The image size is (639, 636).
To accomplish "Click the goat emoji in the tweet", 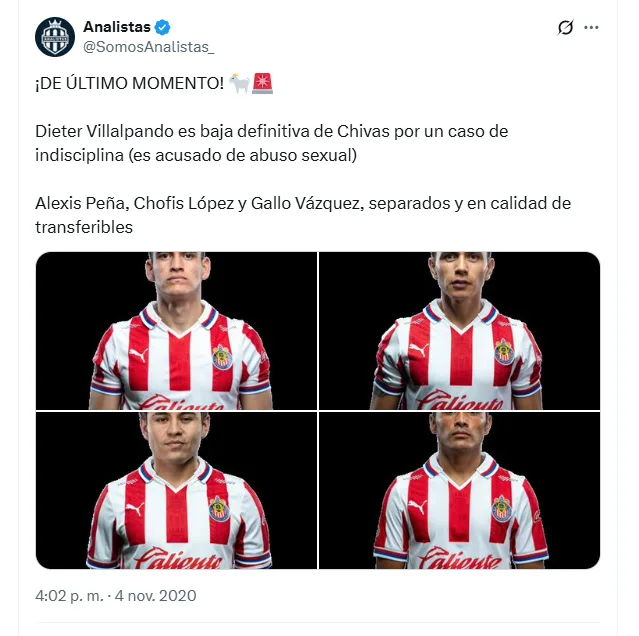I will pos(239,84).
